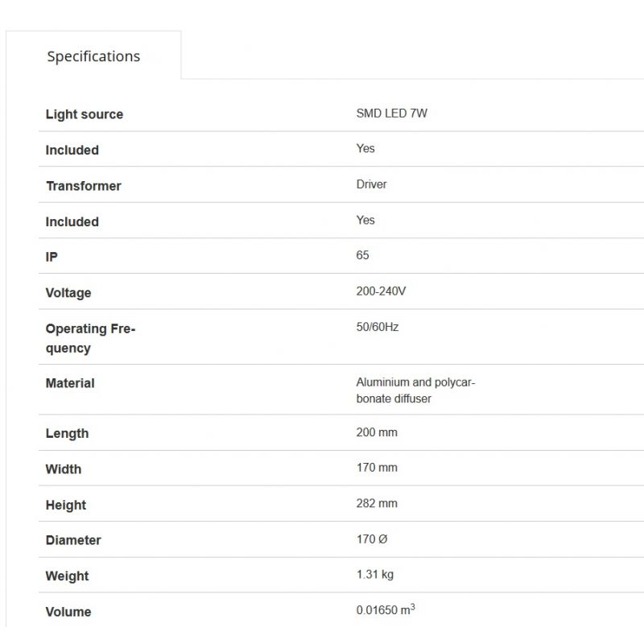Click the Volume value 0.01650 m³
Image resolution: width=644 pixels, height=644 pixels.
coord(386,609)
